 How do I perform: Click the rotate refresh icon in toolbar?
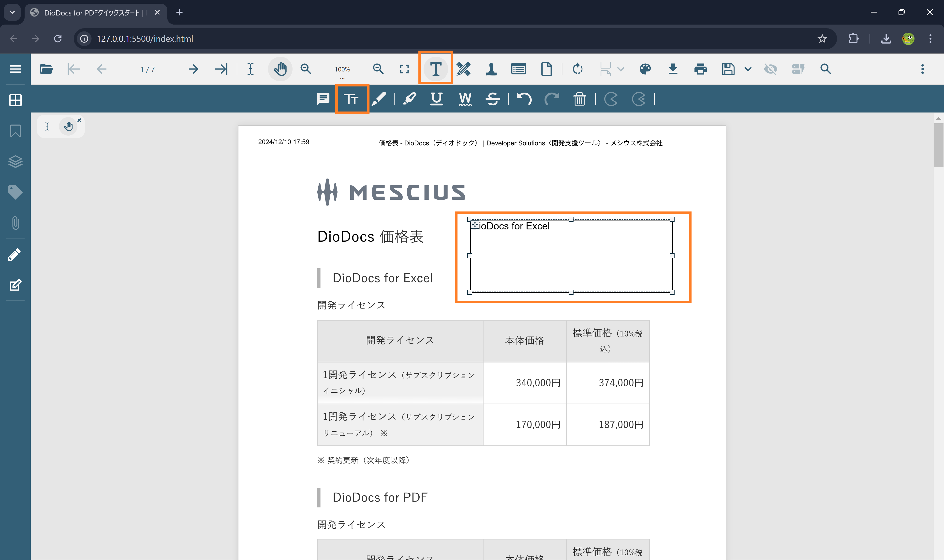(577, 69)
